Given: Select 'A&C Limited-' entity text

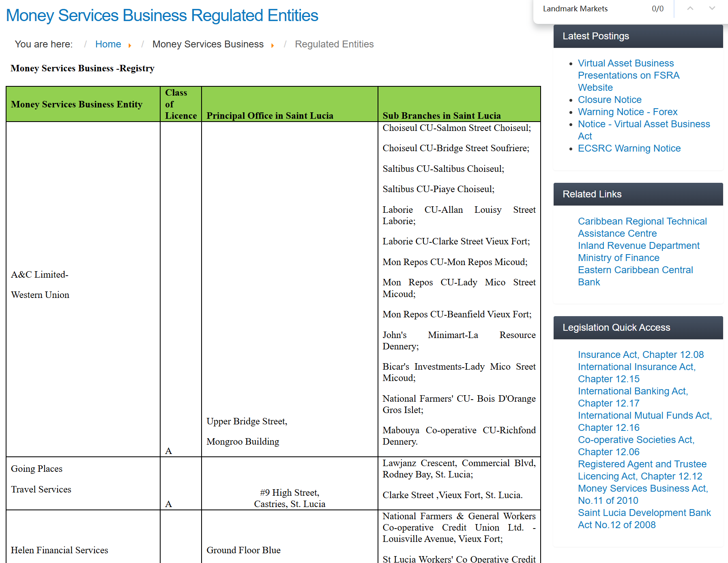Looking at the screenshot, I should click(x=40, y=274).
